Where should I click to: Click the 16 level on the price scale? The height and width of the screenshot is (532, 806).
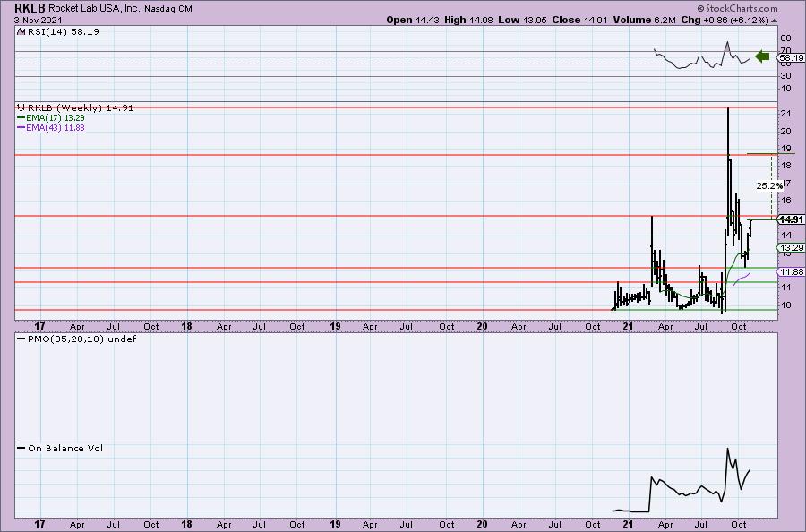[x=786, y=200]
